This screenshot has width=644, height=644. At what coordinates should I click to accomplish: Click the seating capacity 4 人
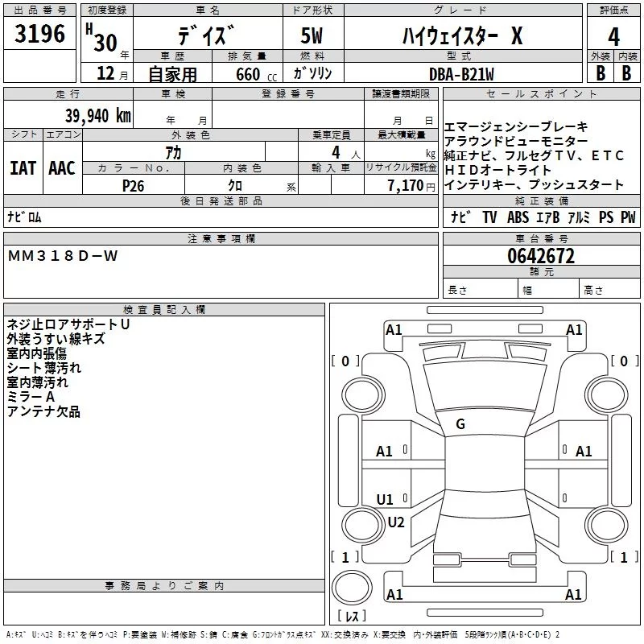(x=346, y=153)
